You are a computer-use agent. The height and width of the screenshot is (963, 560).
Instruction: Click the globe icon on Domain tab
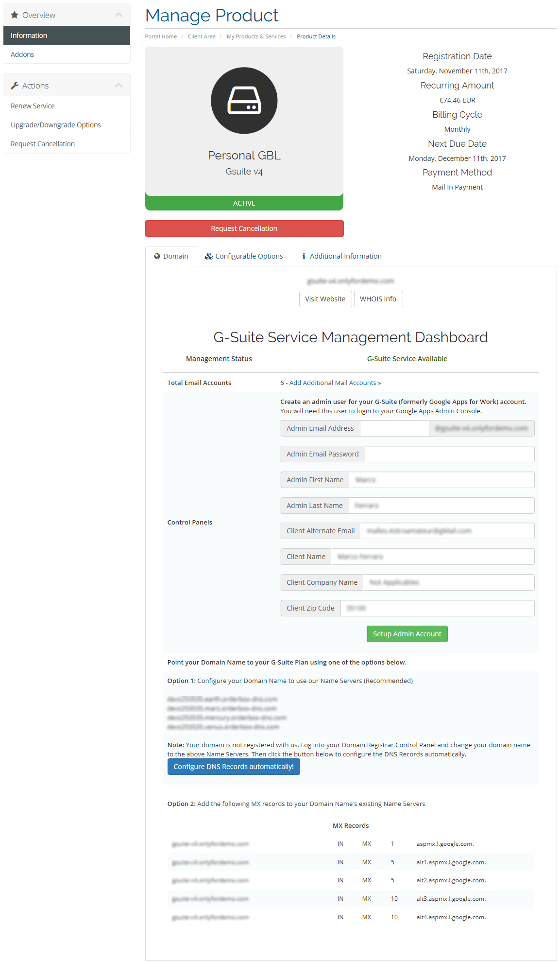(157, 256)
